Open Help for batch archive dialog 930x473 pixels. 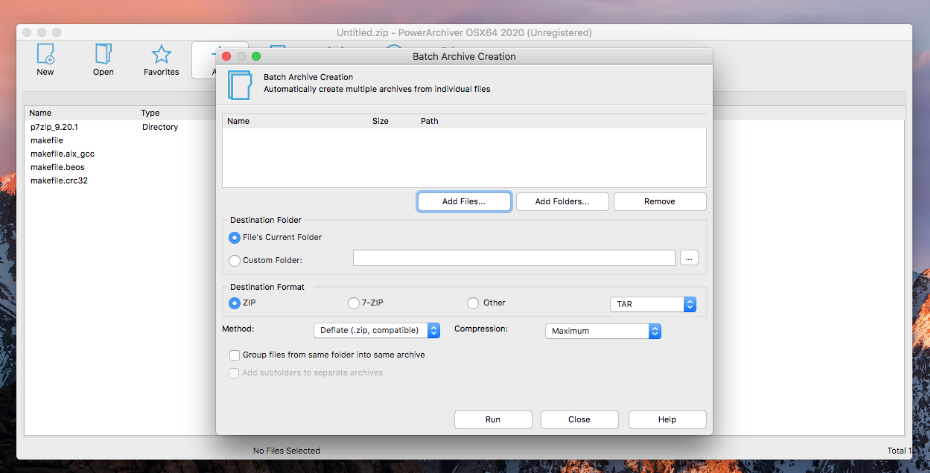667,419
